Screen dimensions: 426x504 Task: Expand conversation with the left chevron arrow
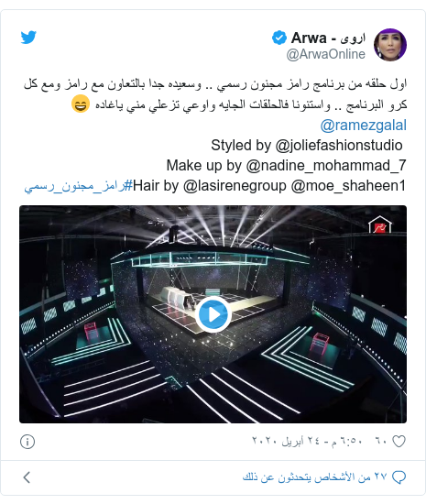(x=27, y=477)
